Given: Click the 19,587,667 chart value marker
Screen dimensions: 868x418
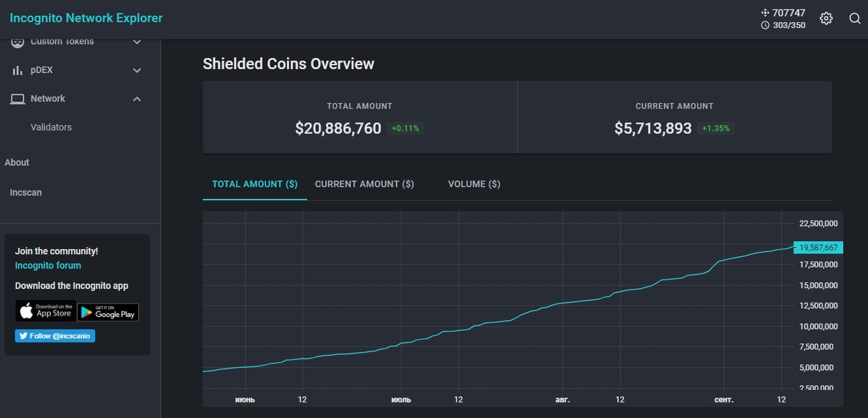Looking at the screenshot, I should pyautogui.click(x=818, y=248).
